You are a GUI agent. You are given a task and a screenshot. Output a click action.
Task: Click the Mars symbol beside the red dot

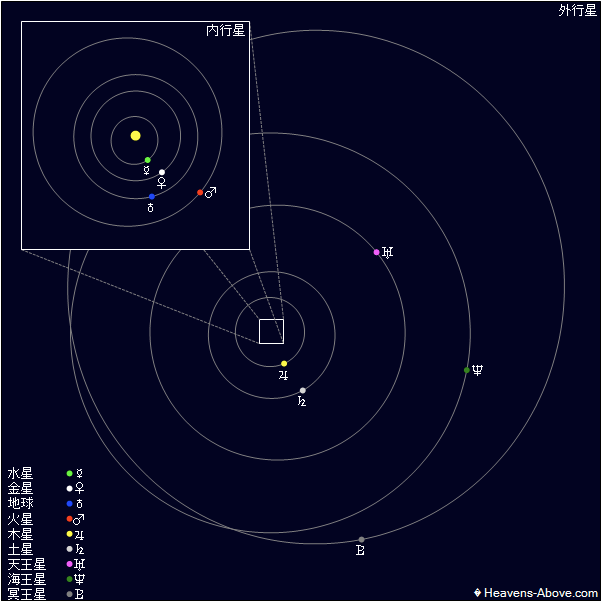click(x=211, y=192)
